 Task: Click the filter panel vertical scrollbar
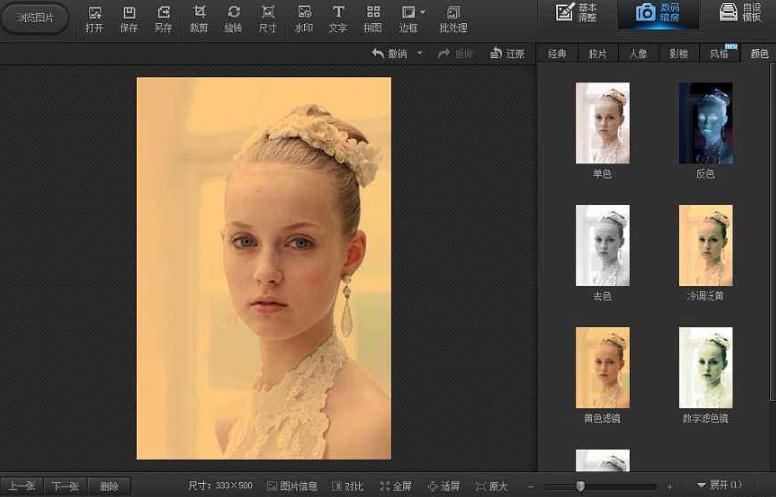[773, 232]
